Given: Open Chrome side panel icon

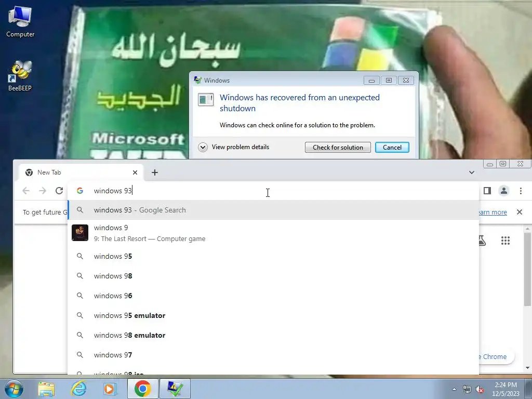Looking at the screenshot, I should (x=487, y=191).
